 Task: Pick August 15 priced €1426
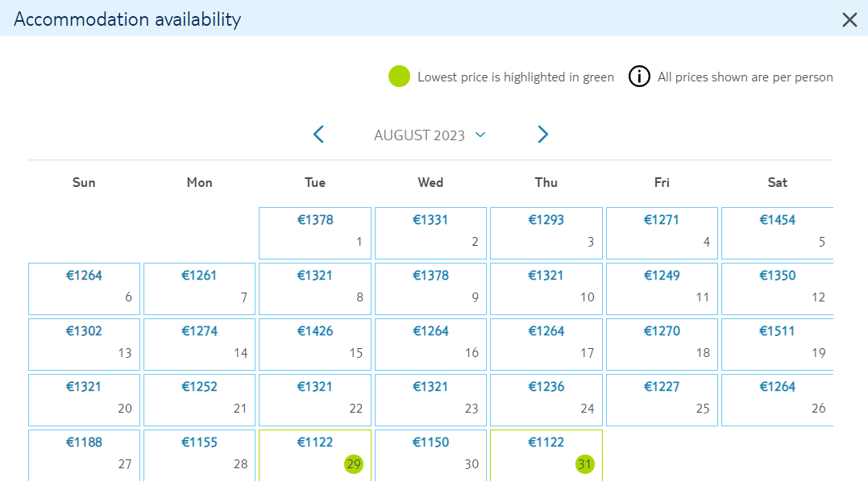[x=315, y=344]
